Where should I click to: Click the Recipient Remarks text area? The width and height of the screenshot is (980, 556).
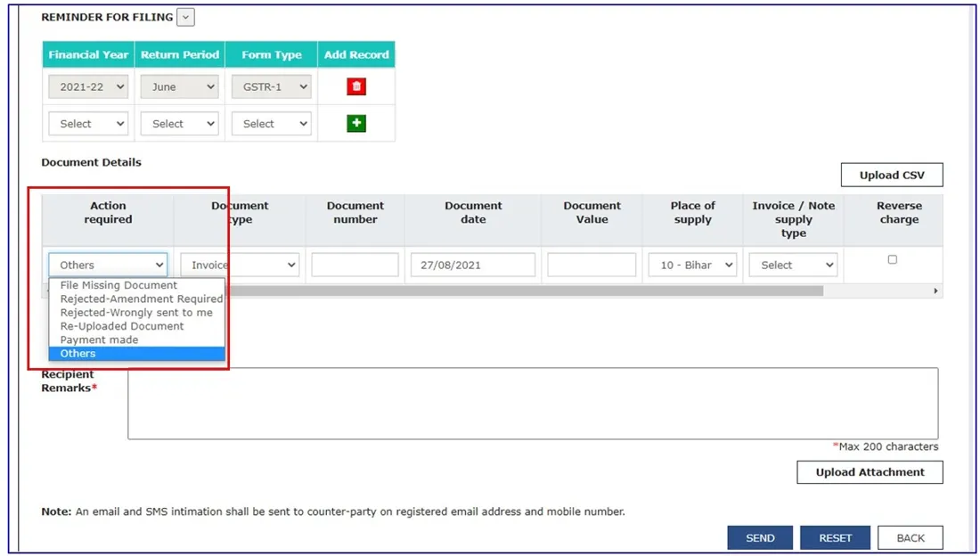click(x=533, y=404)
